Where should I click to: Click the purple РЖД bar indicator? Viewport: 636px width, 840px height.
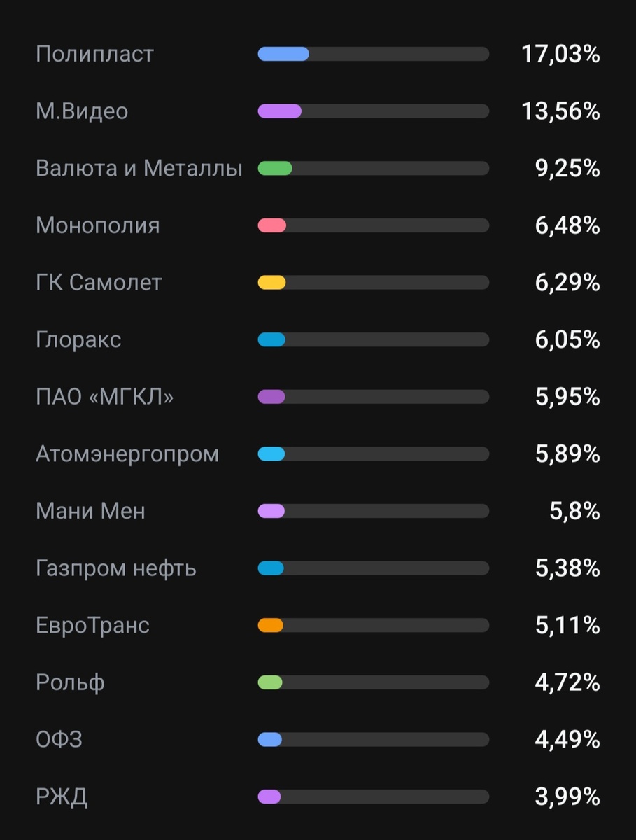pos(270,797)
